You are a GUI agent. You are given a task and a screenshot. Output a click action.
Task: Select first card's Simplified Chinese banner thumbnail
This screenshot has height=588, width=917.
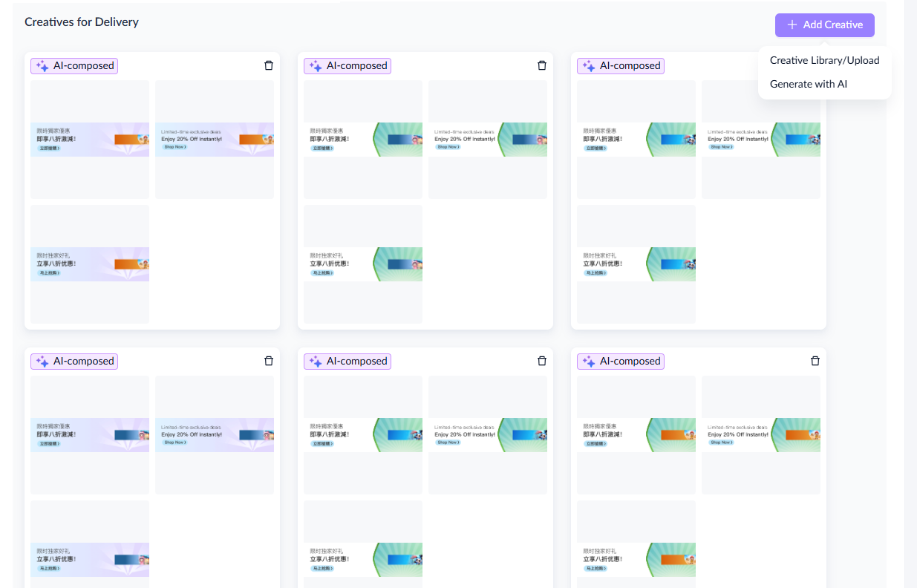(x=90, y=264)
